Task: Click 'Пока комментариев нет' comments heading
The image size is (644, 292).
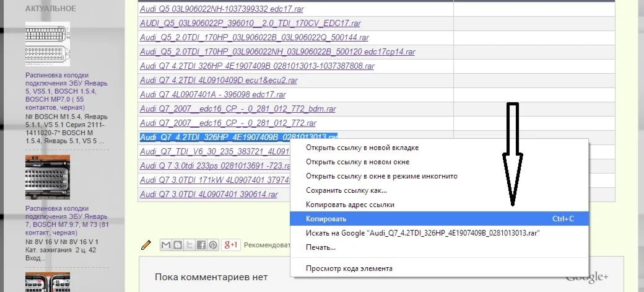Action: click(211, 277)
